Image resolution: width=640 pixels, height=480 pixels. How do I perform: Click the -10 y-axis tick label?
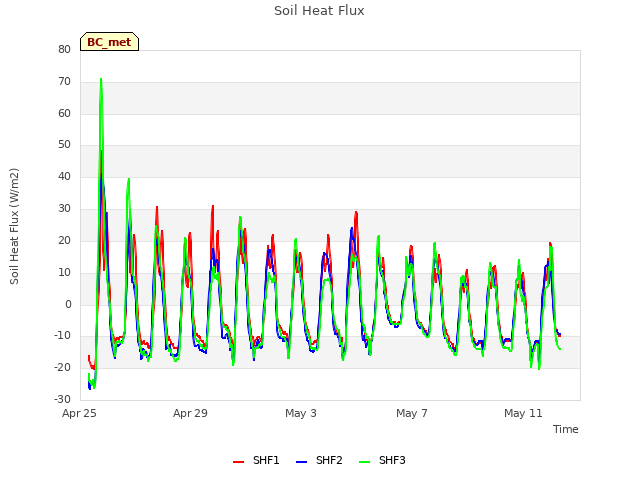(x=63, y=336)
